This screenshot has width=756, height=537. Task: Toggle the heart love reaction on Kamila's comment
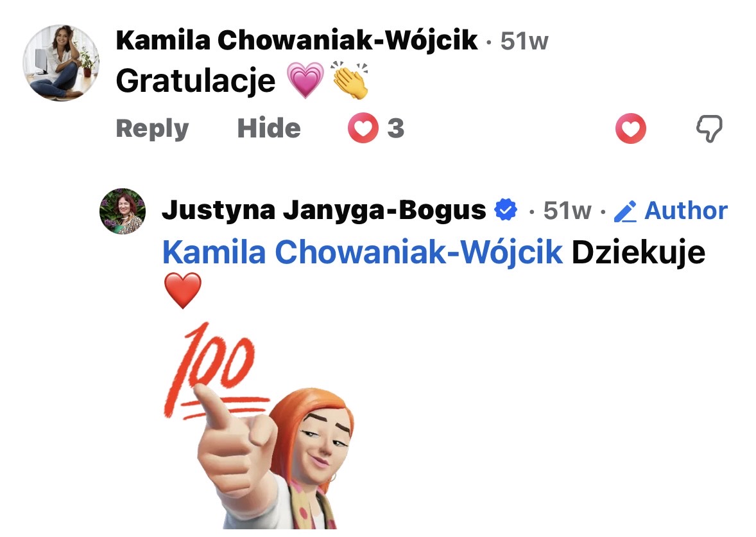pos(631,128)
